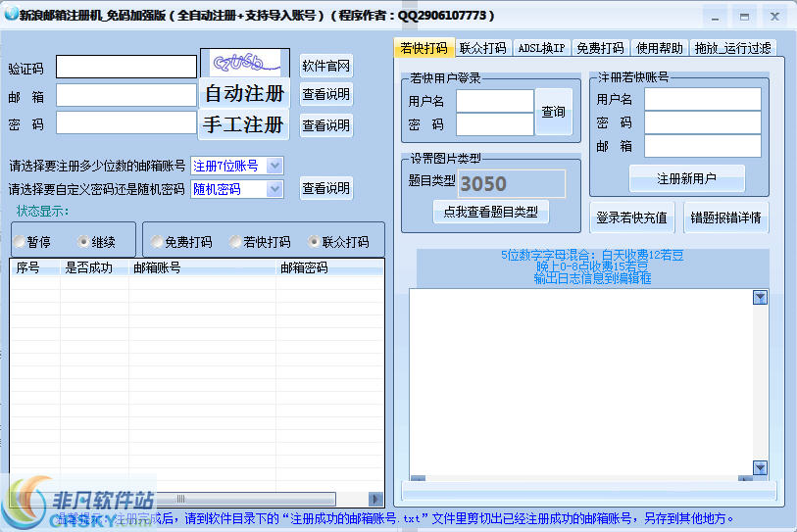Viewport: 797px width, 532px height.
Task: Click the account table's scroll-right arrow
Action: (x=375, y=499)
